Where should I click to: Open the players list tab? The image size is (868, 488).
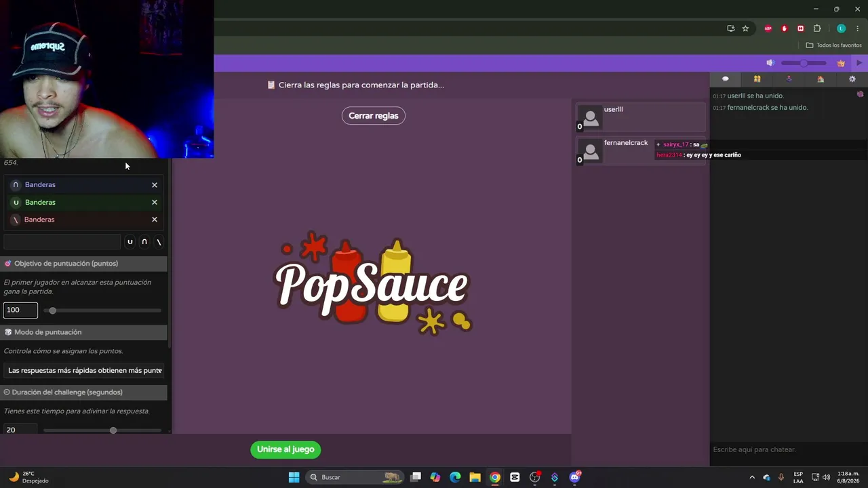point(757,79)
